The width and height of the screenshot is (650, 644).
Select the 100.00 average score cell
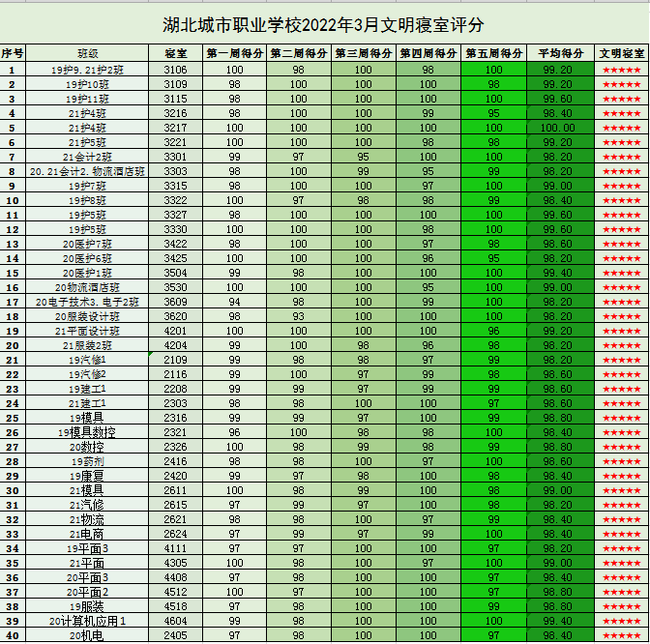pyautogui.click(x=560, y=128)
